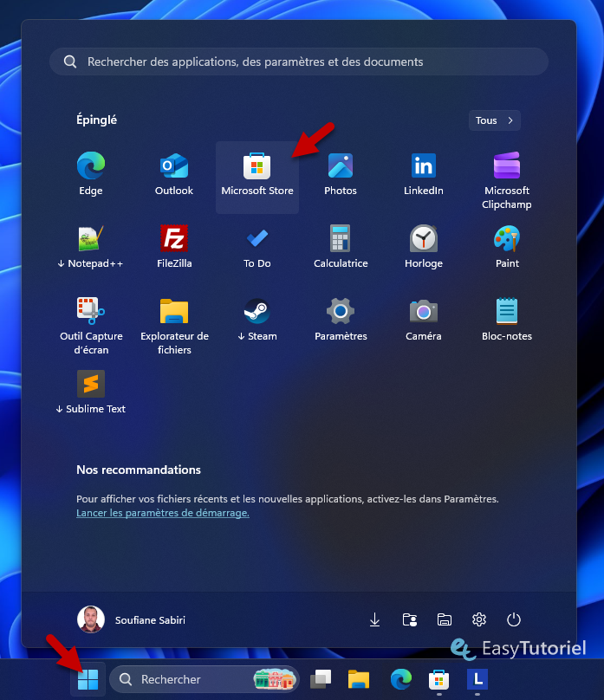Click Lancer les paramètres de démarrage link
604x700 pixels.
(x=163, y=513)
